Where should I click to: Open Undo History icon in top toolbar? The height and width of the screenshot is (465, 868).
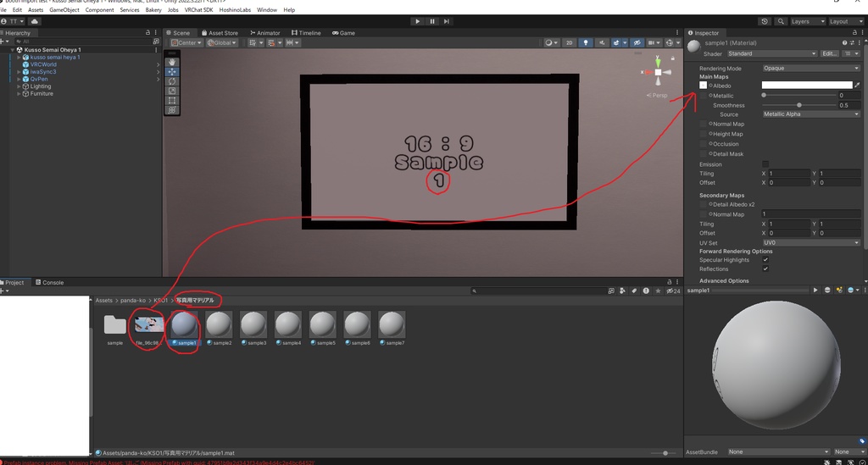coord(765,21)
